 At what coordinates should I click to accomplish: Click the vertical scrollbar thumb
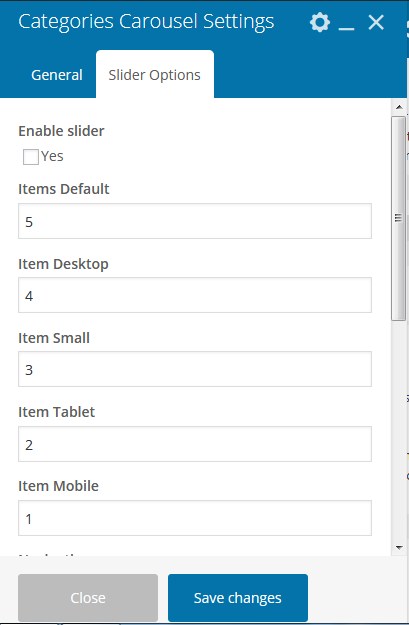398,218
